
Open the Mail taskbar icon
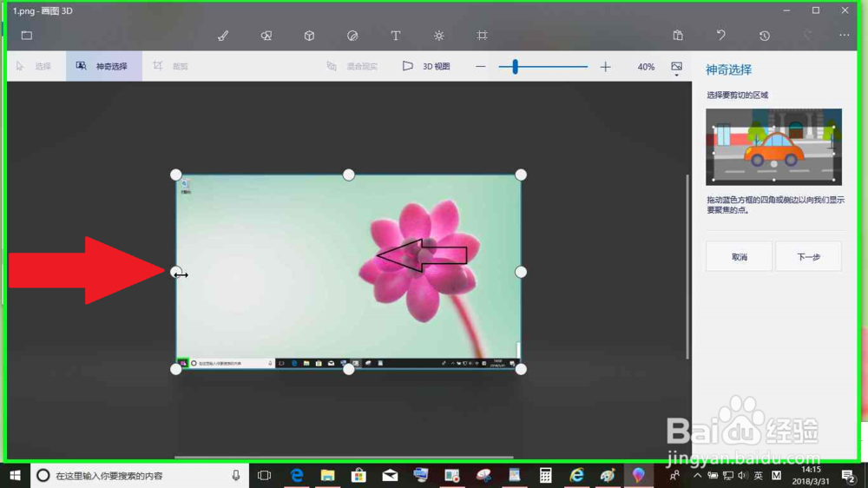click(x=390, y=475)
